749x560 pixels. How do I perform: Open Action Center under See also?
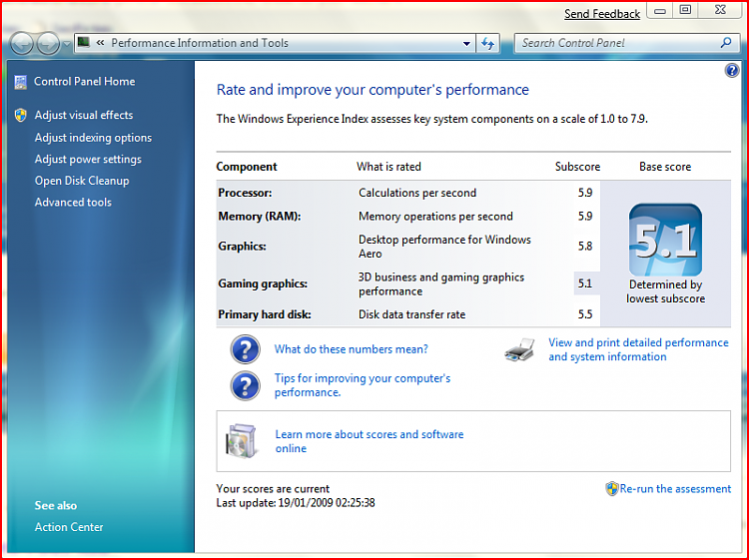click(69, 527)
